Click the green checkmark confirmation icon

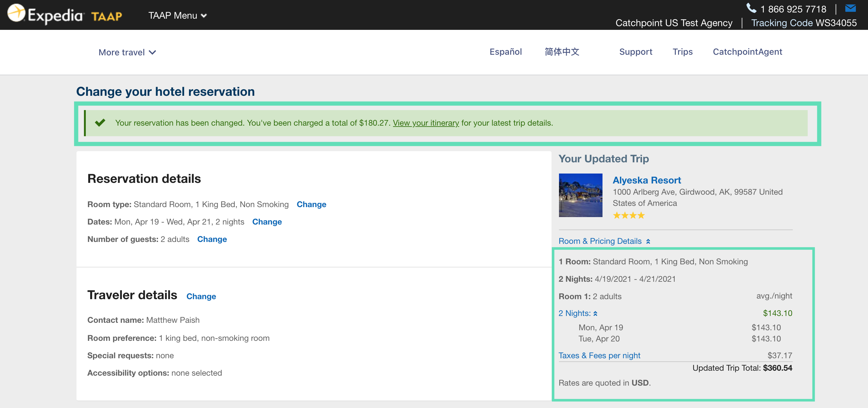(x=100, y=123)
